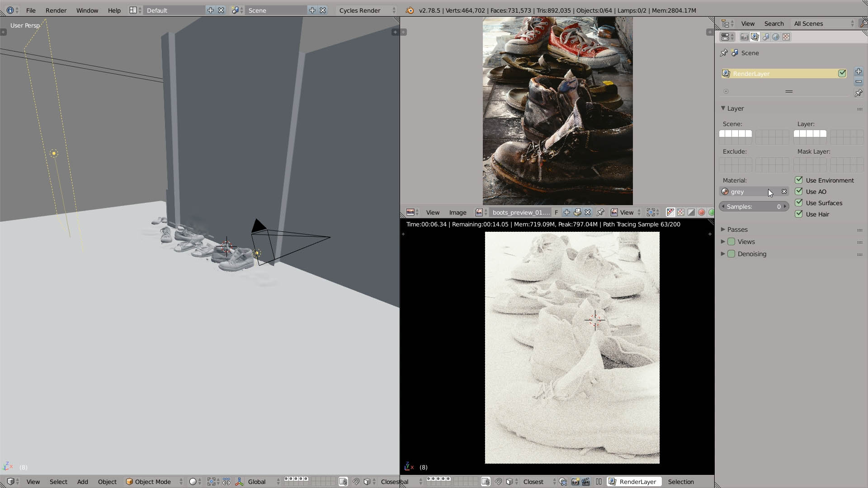The image size is (868, 488).
Task: Show the red channel in image editor
Action: click(x=702, y=212)
